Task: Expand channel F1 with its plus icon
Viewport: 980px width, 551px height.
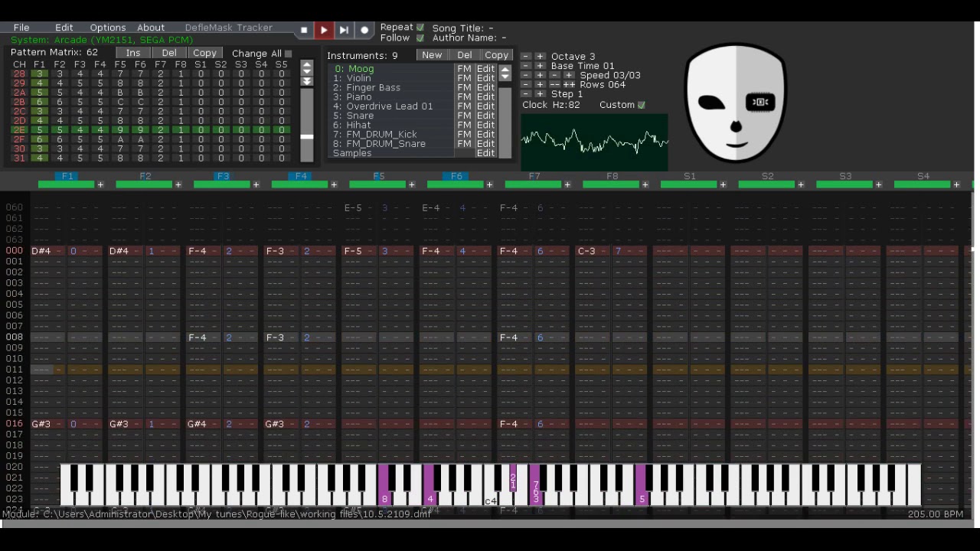Action: (x=100, y=184)
